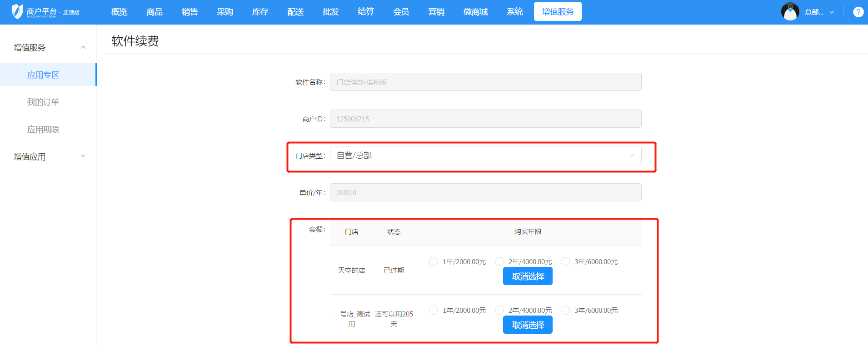
Task: Open the 门店类型 dropdown
Action: coord(485,155)
